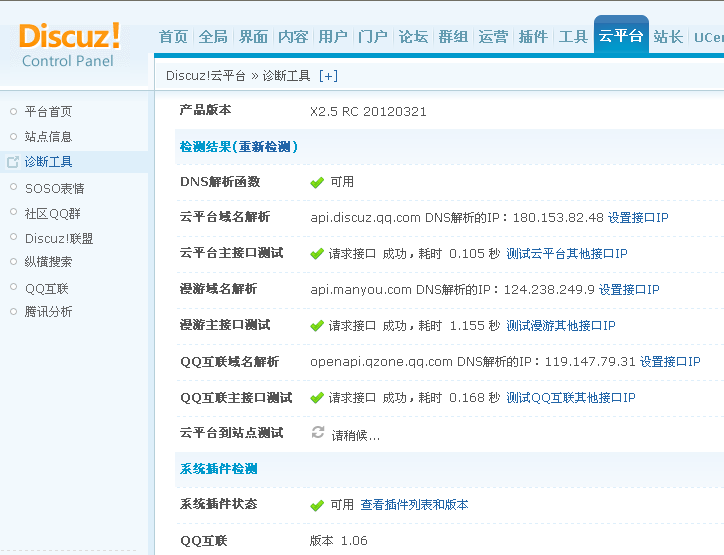Open 纵横搜索 in sidebar
Image resolution: width=724 pixels, height=555 pixels.
(48, 262)
